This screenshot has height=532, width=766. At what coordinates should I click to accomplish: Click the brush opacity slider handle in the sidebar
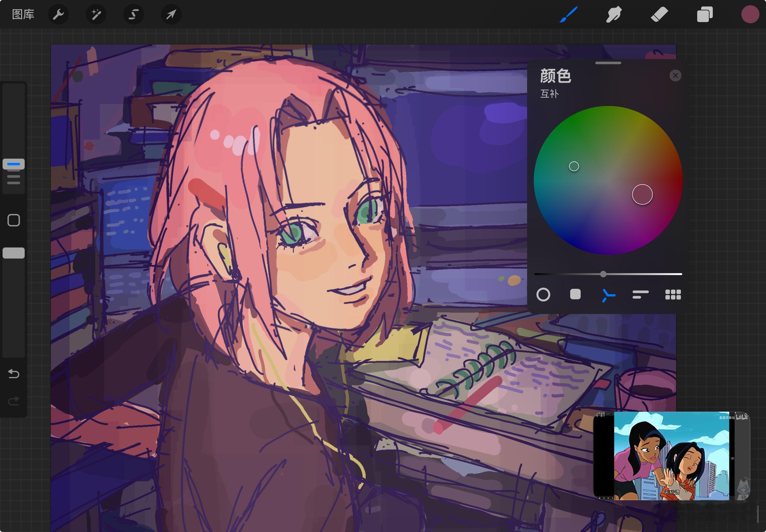14,253
